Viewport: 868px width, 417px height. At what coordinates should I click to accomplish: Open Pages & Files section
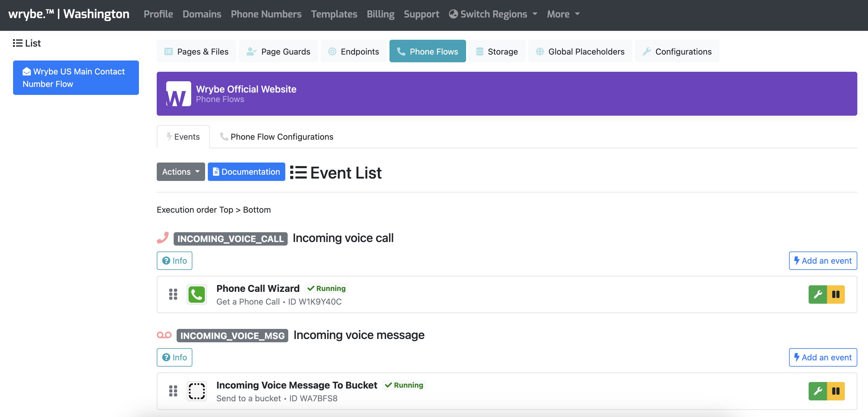[x=197, y=51]
